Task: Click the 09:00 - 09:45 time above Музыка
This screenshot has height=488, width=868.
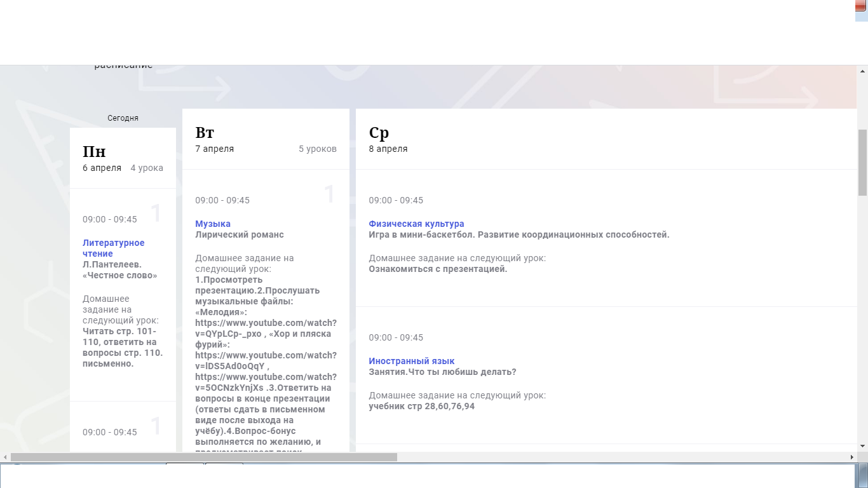Action: (x=222, y=200)
